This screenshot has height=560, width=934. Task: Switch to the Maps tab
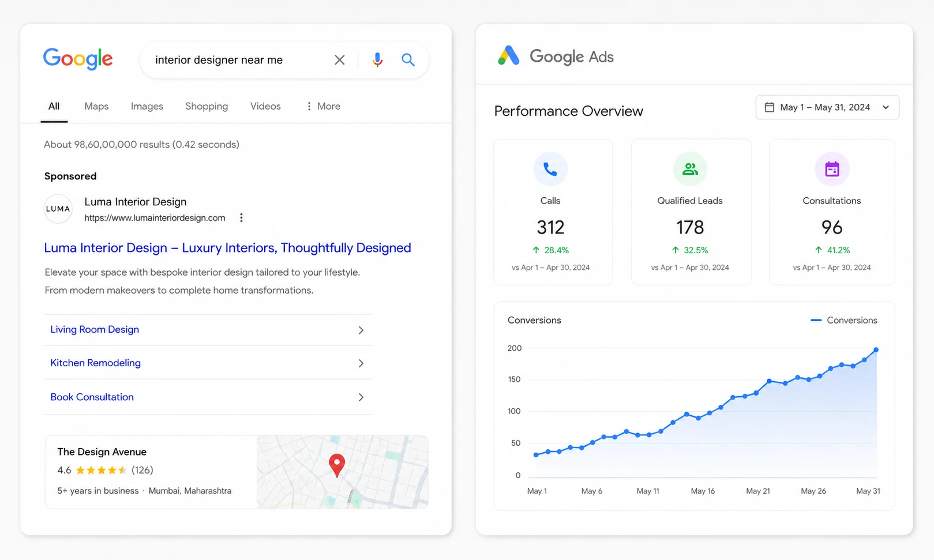click(96, 106)
